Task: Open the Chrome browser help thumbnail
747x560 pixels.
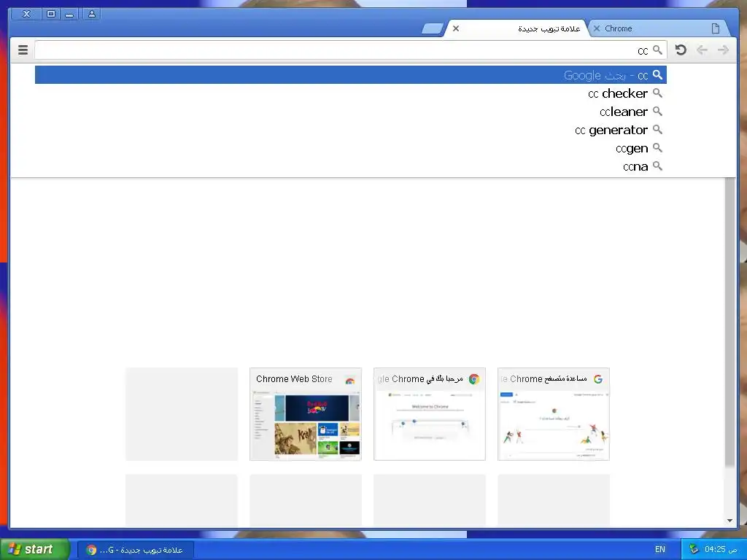Action: (553, 414)
